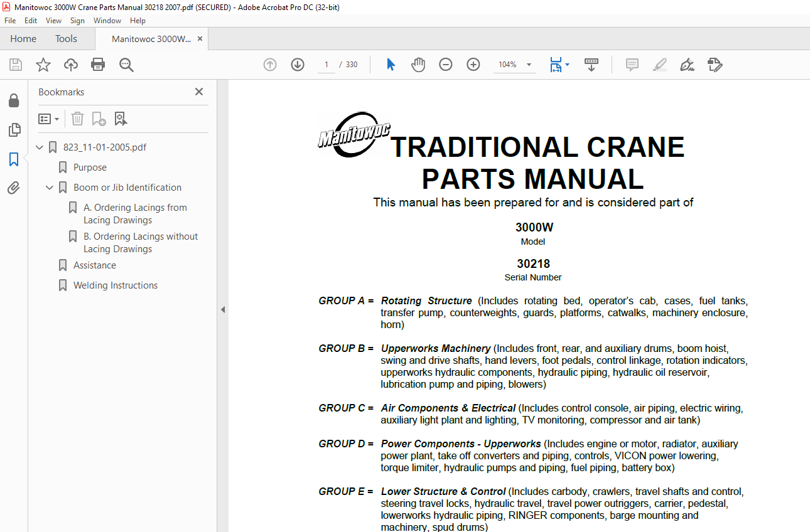Click the Bookmarks panel title
Viewport: 810px width, 532px height.
tap(62, 92)
